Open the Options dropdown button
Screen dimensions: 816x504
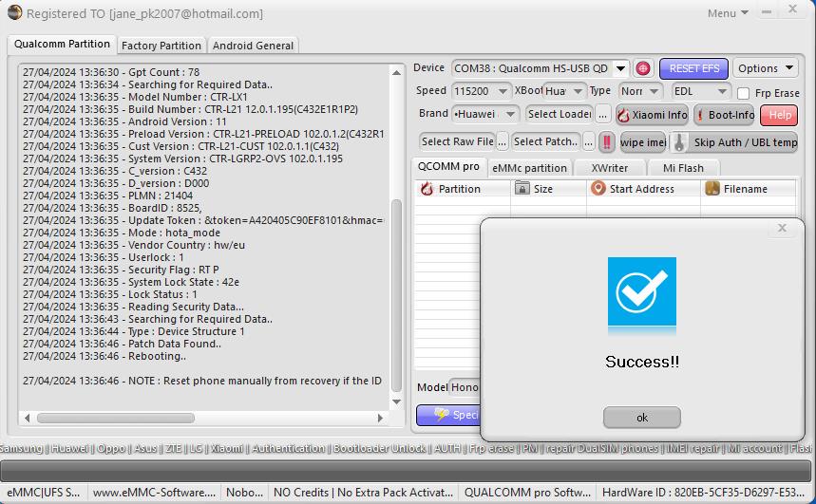click(765, 68)
